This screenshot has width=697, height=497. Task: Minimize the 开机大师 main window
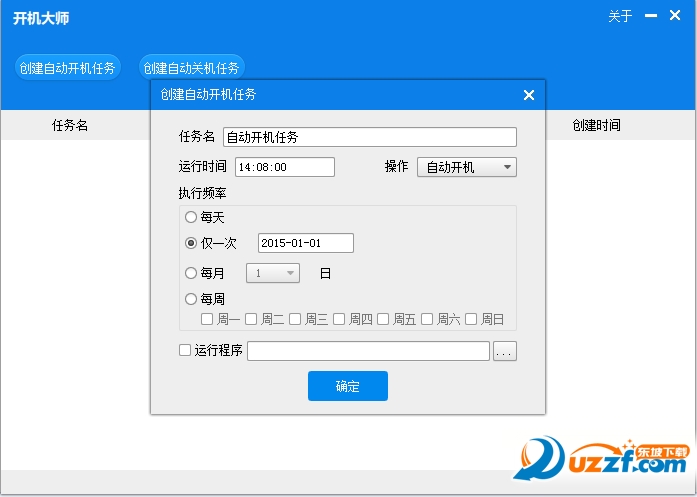click(x=651, y=16)
